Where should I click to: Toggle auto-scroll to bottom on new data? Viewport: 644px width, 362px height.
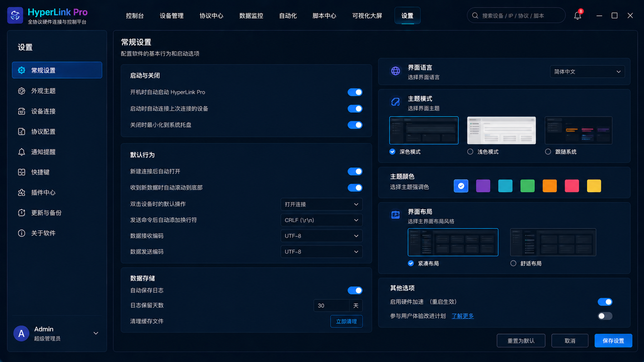[355, 188]
